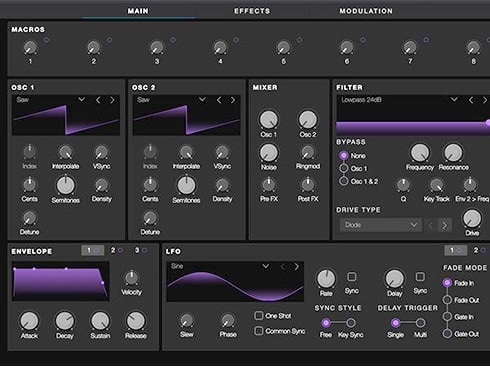
Task: Enable the Common Sync checkbox
Action: pos(259,331)
